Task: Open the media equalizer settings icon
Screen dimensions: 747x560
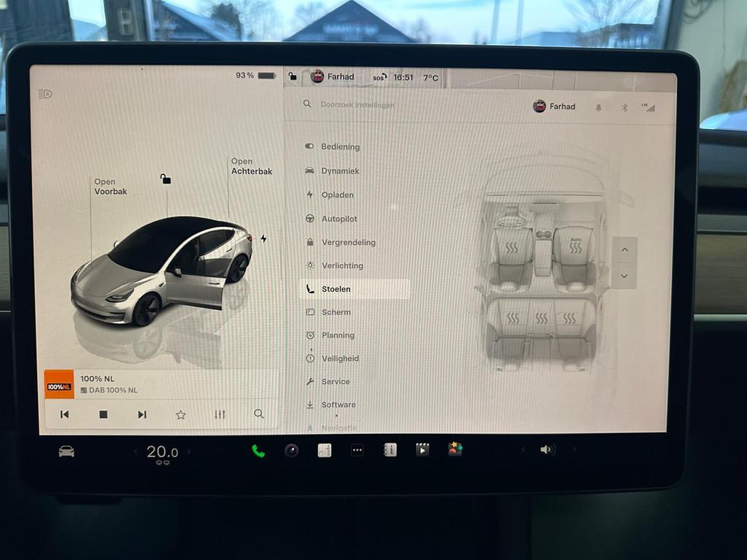Action: click(220, 414)
